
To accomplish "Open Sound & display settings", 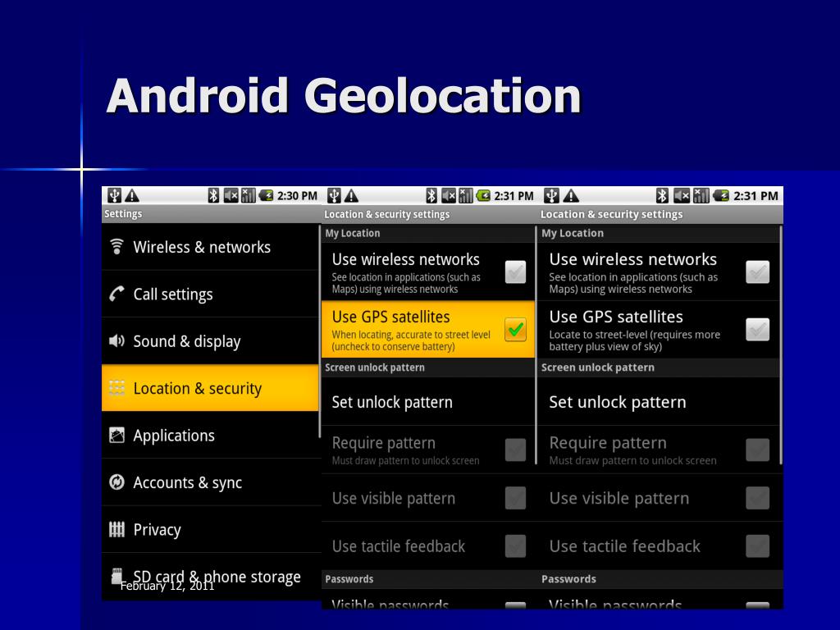I will tap(211, 341).
